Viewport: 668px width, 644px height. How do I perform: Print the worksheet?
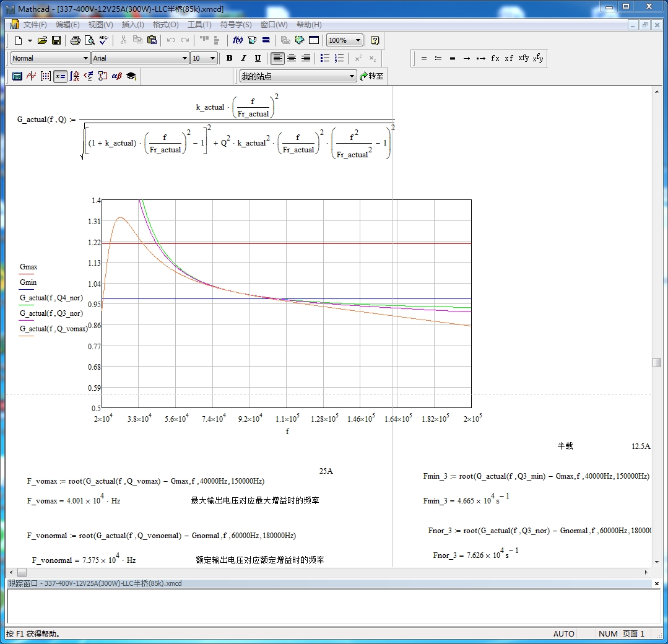pyautogui.click(x=76, y=40)
